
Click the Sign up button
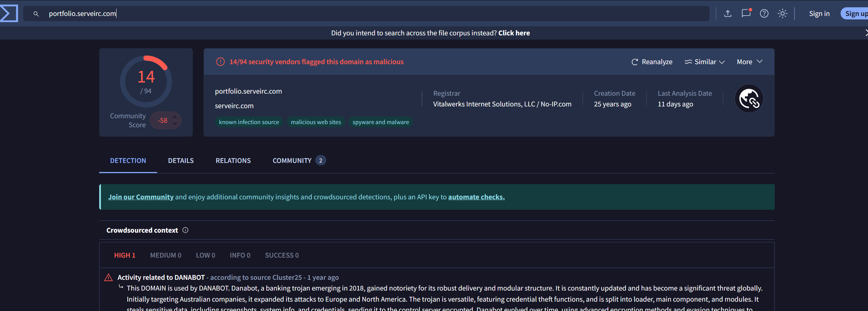coord(855,14)
